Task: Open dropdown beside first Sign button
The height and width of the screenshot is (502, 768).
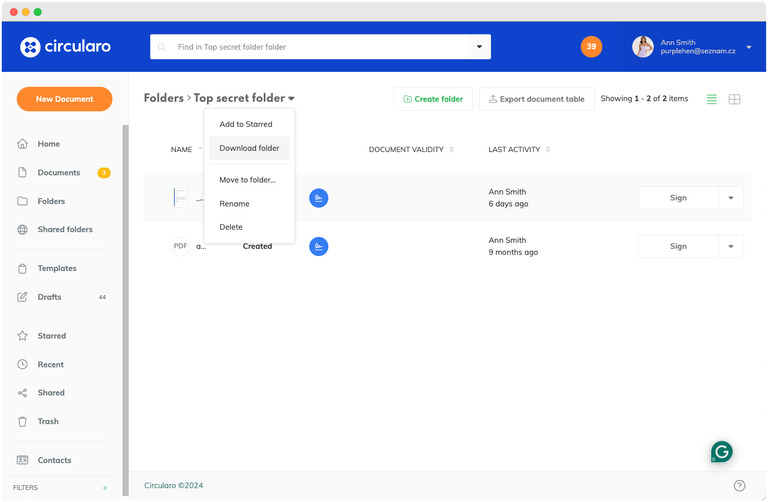Action: click(x=730, y=198)
